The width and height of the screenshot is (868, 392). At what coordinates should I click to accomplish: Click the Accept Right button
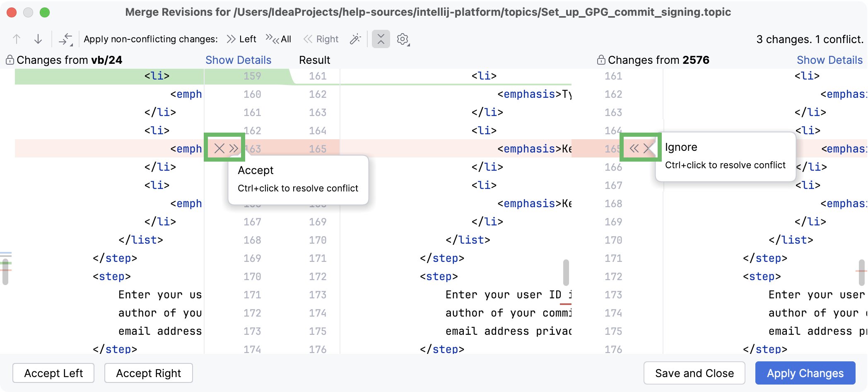pyautogui.click(x=149, y=373)
